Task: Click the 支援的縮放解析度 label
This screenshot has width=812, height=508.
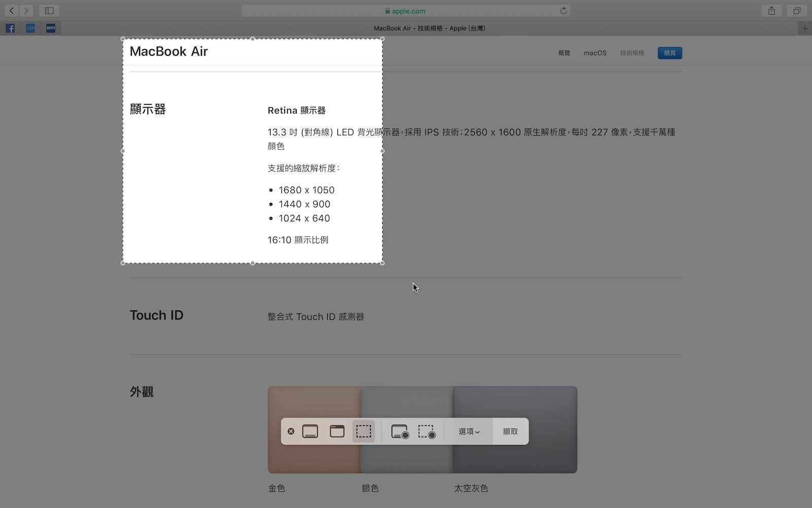Action: 303,168
